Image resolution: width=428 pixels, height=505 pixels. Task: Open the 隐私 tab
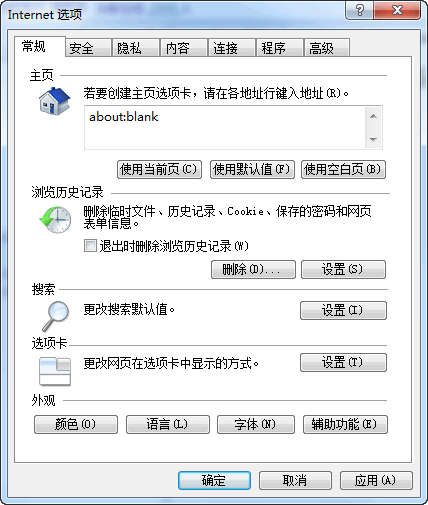coord(136,48)
